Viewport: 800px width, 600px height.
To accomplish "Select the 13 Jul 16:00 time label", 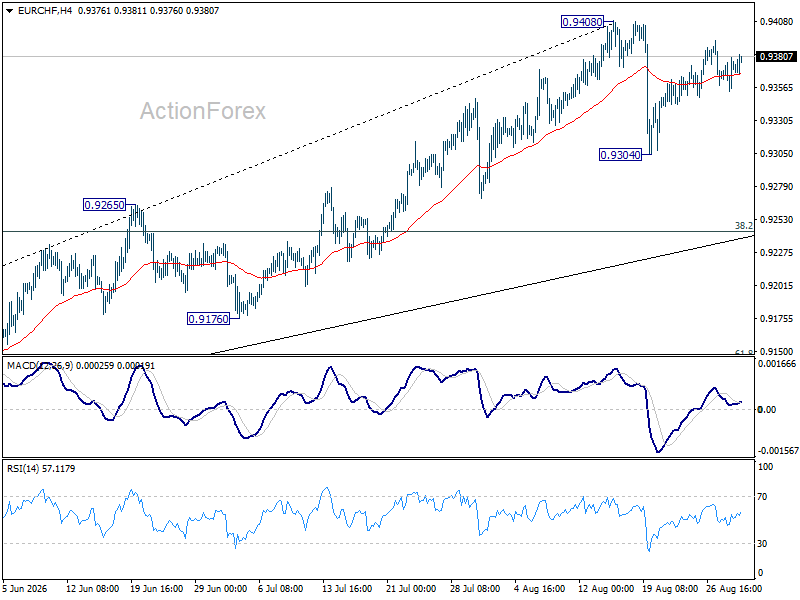I will point(347,589).
